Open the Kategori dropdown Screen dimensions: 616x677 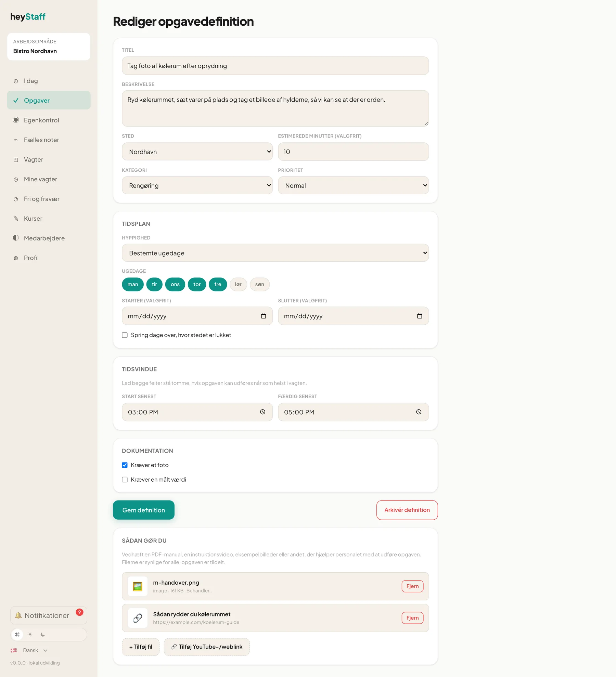[197, 185]
